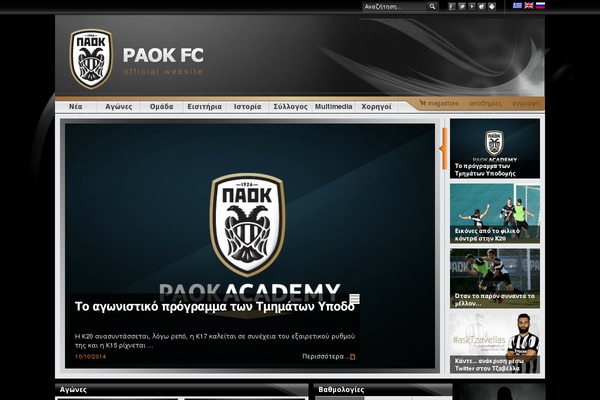The width and height of the screenshot is (600, 400).
Task: Select thumbnail Όταν το παρόν συναντά το μέλλον
Action: pos(495,278)
